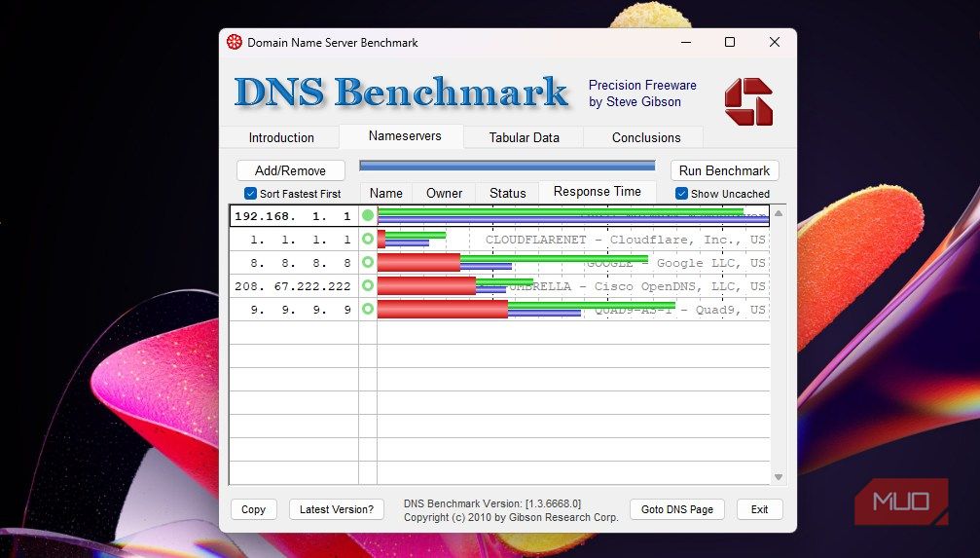980x558 pixels.
Task: Toggle Show Uncached checkbox
Action: coord(682,193)
